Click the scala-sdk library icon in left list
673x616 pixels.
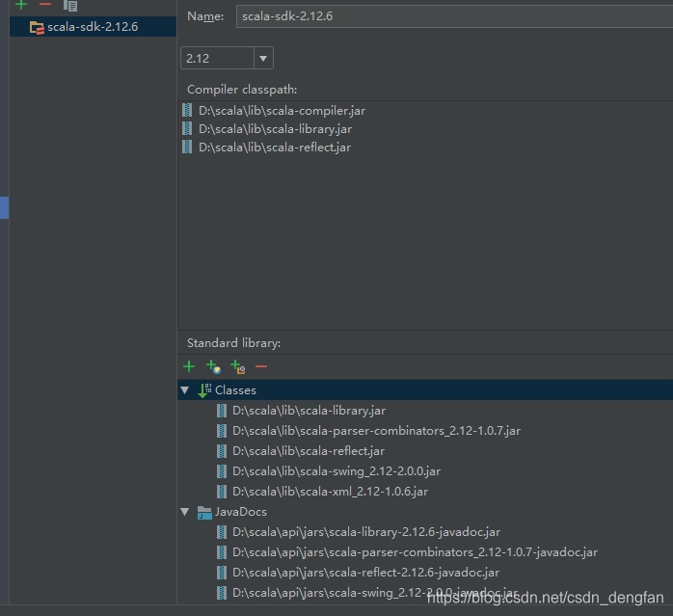click(37, 28)
